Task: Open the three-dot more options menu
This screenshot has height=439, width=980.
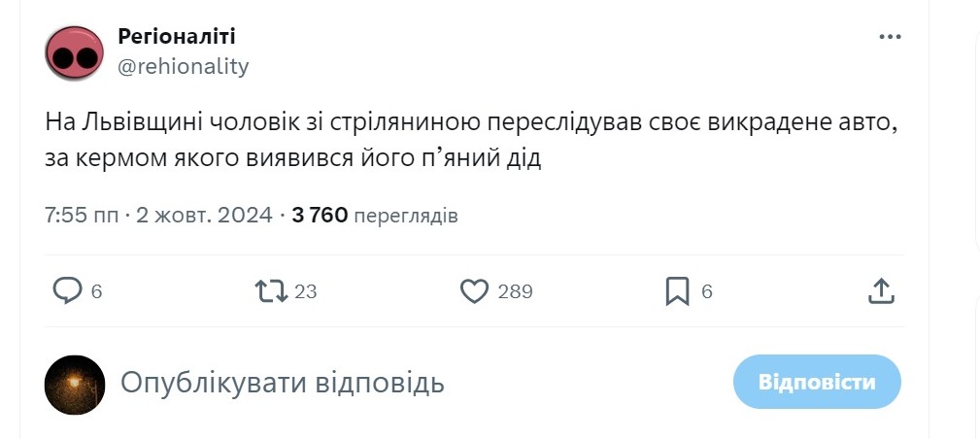Action: pos(890,37)
